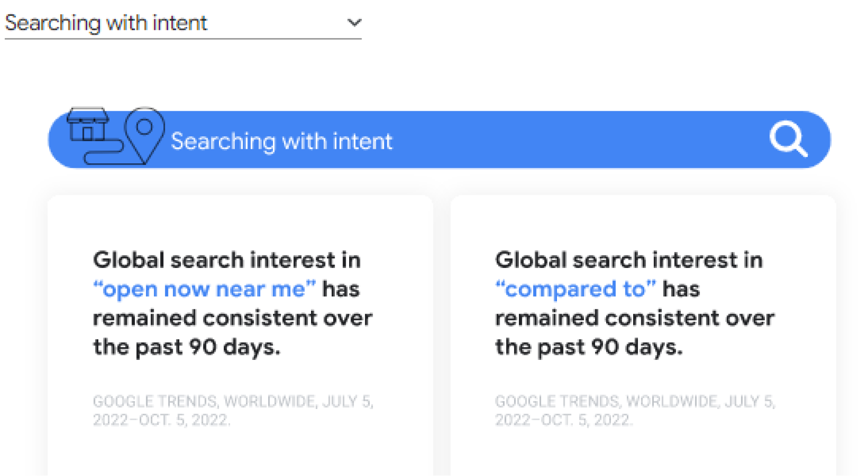Click the word "has" after "compared to"

pyautogui.click(x=681, y=289)
